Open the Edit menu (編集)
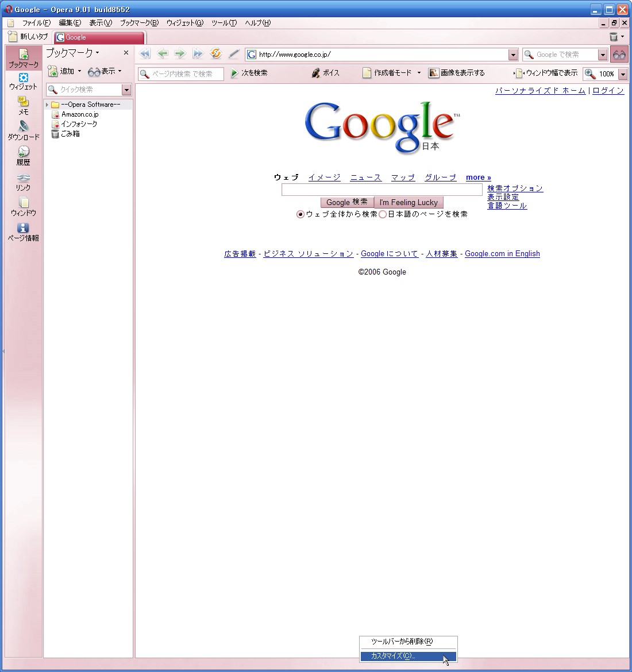Screen dimensions: 632x672 70,23
